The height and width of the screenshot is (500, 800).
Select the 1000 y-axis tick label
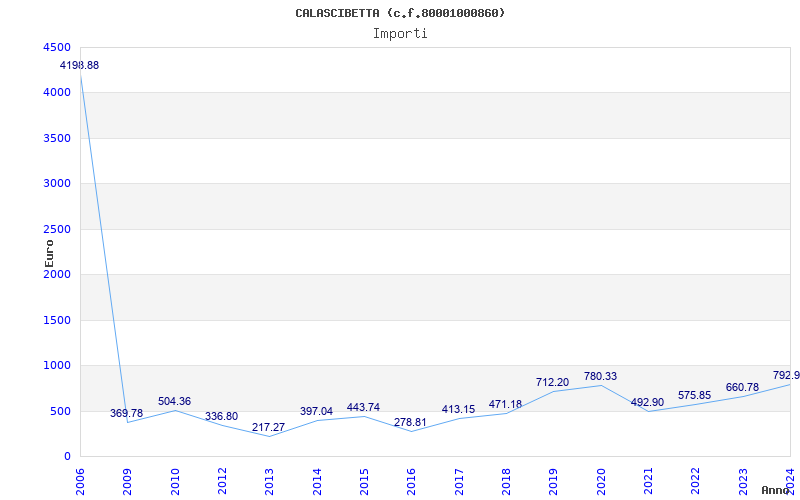56,366
